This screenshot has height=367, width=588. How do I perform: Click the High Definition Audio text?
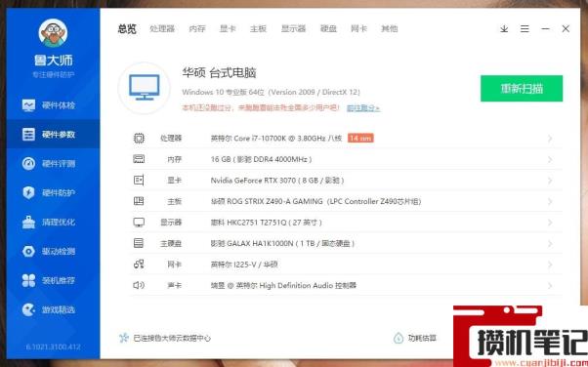click(283, 285)
